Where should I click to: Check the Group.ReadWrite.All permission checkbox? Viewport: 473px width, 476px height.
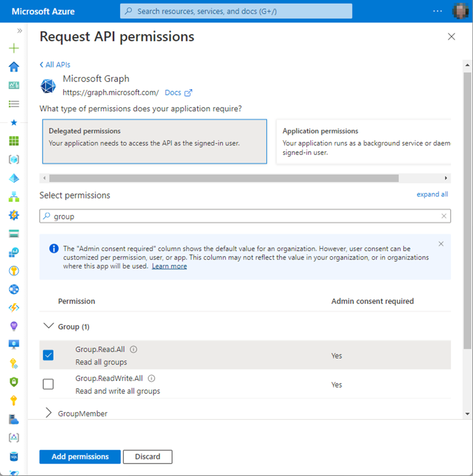pyautogui.click(x=48, y=384)
